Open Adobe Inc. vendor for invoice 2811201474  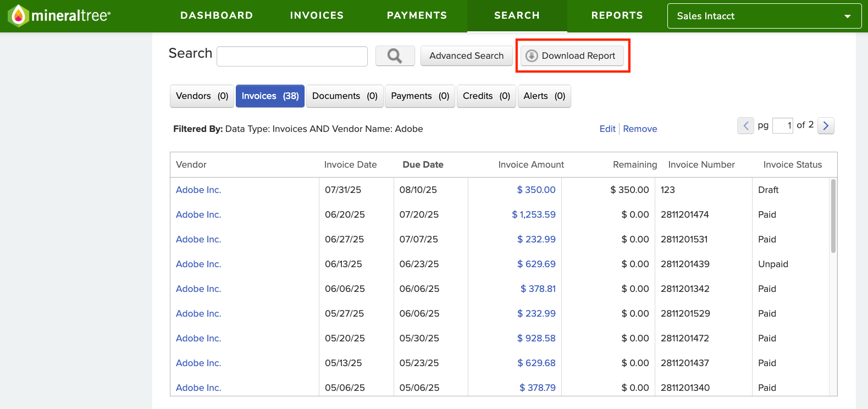pos(198,214)
